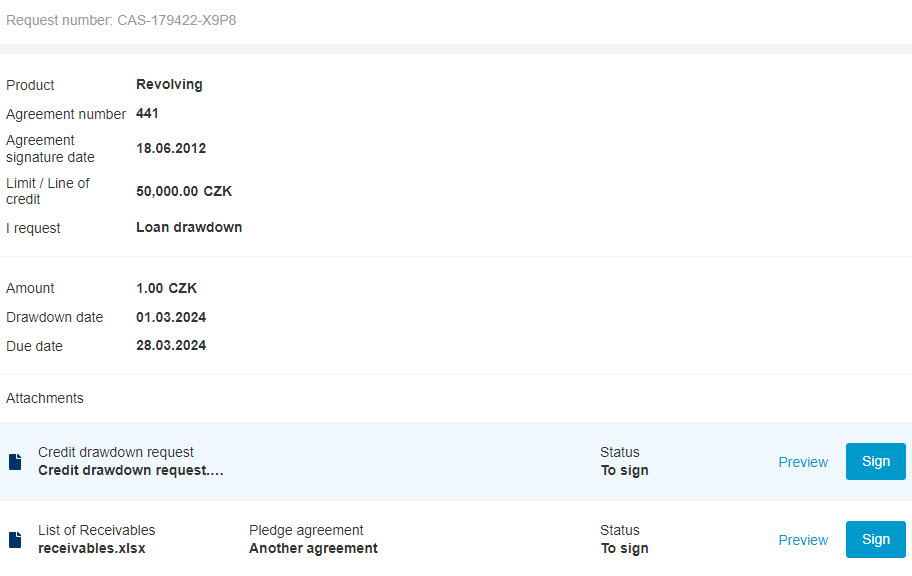Click the 50,000.00 CZK credit limit

(x=184, y=191)
